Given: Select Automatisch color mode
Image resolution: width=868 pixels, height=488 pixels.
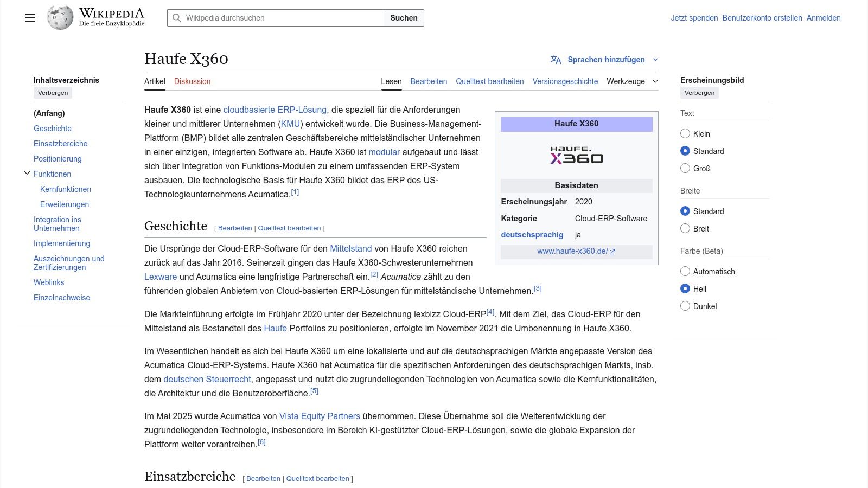Looking at the screenshot, I should pos(685,271).
